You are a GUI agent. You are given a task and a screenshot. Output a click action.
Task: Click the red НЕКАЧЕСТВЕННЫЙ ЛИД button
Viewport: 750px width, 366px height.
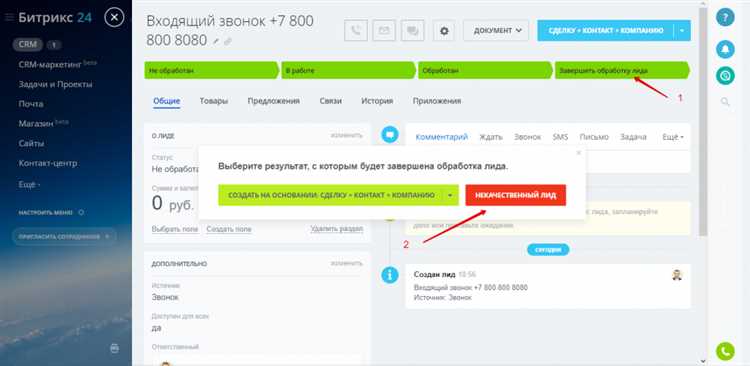pyautogui.click(x=516, y=195)
